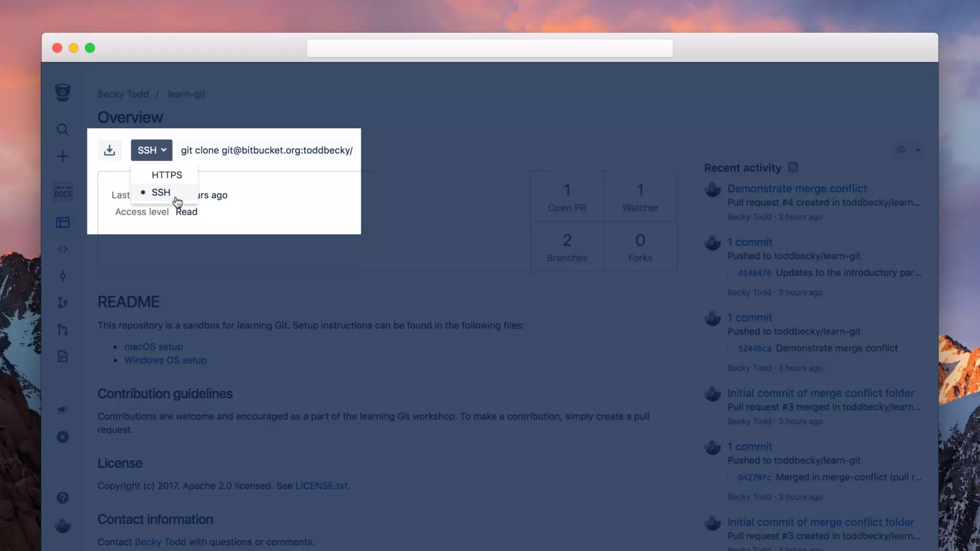Click the Bitbucket bucket logo icon
The height and width of the screenshot is (551, 980).
pyautogui.click(x=63, y=92)
